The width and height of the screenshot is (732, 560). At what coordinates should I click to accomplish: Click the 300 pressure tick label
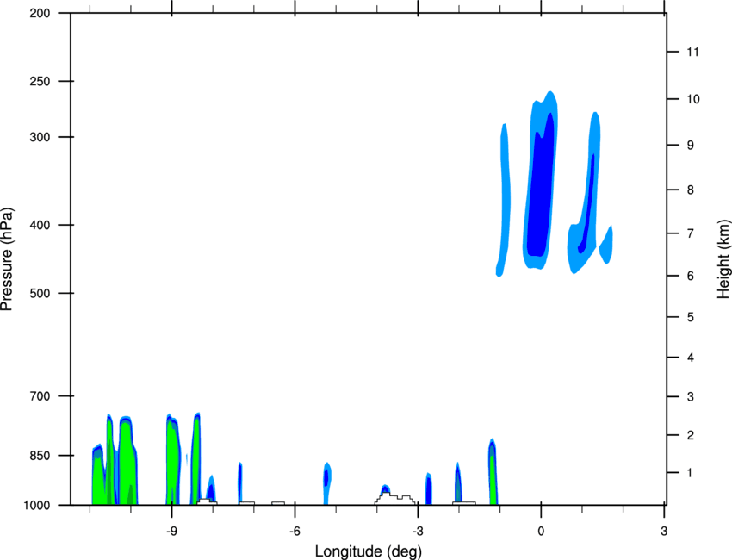click(x=40, y=137)
